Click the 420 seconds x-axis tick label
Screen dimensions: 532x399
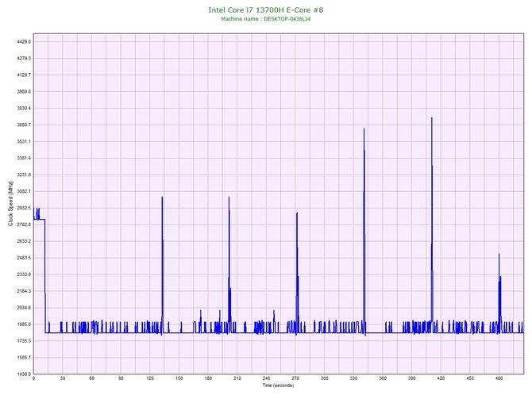coord(441,378)
